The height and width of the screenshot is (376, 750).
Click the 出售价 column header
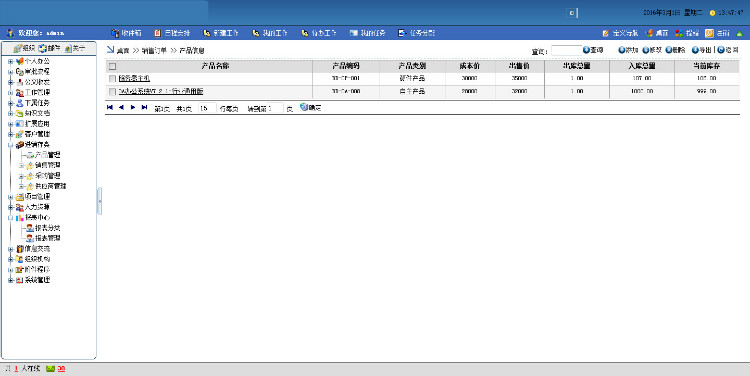tap(519, 66)
